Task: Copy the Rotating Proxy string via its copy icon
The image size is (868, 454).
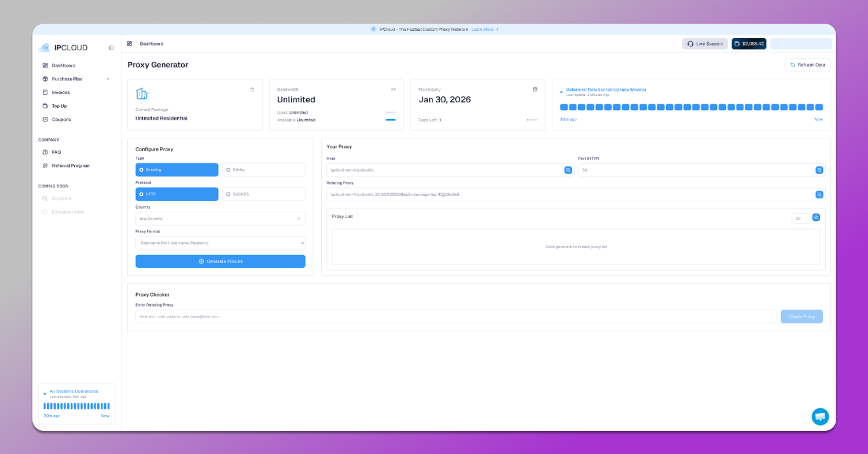Action: point(819,194)
